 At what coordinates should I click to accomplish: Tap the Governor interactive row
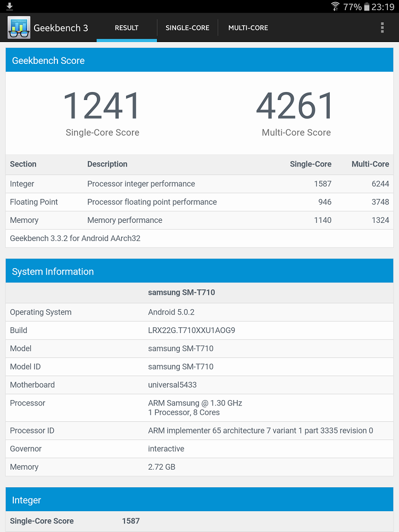pos(199,449)
